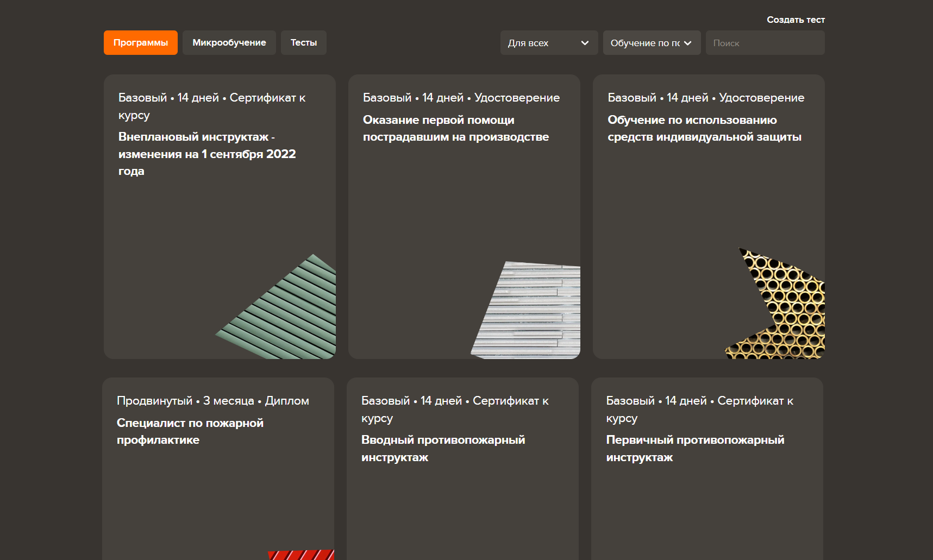Open the Микрообучение tab
Image resolution: width=933 pixels, height=560 pixels.
point(229,42)
